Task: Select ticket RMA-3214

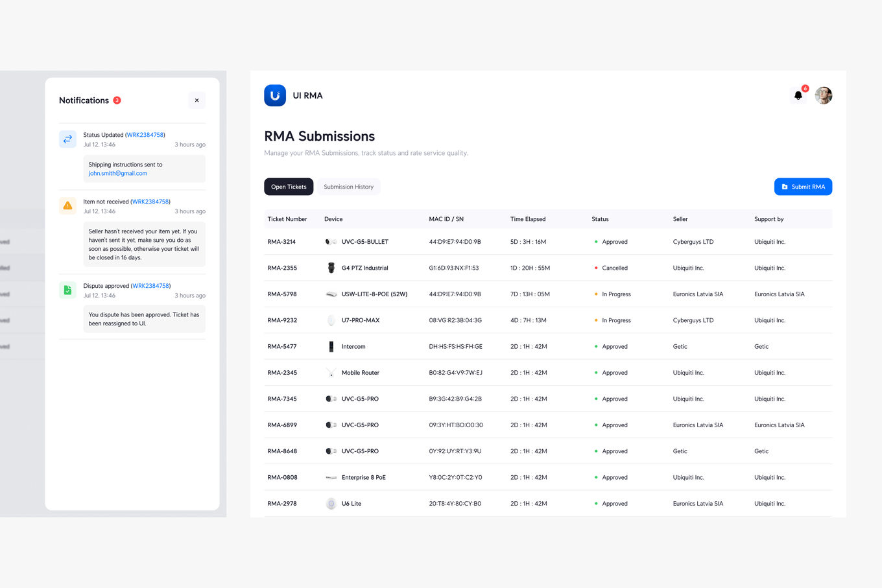Action: pyautogui.click(x=281, y=242)
